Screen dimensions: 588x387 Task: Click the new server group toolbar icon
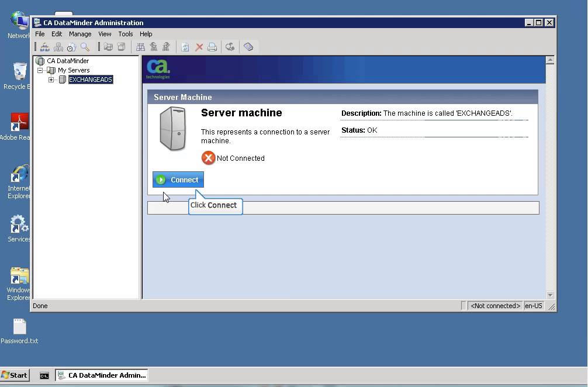tap(108, 47)
